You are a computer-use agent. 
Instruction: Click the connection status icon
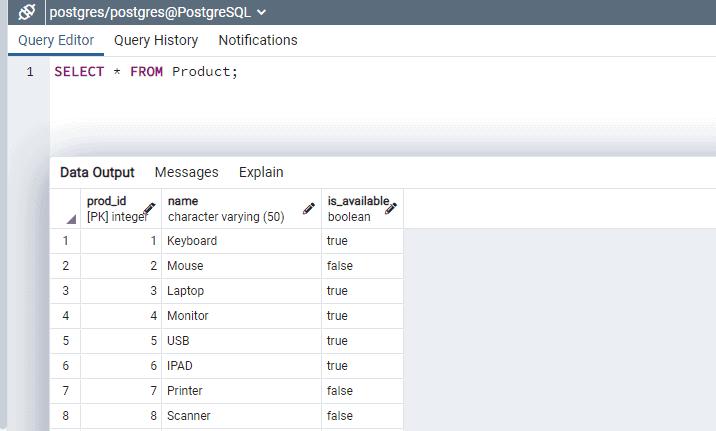click(x=27, y=12)
